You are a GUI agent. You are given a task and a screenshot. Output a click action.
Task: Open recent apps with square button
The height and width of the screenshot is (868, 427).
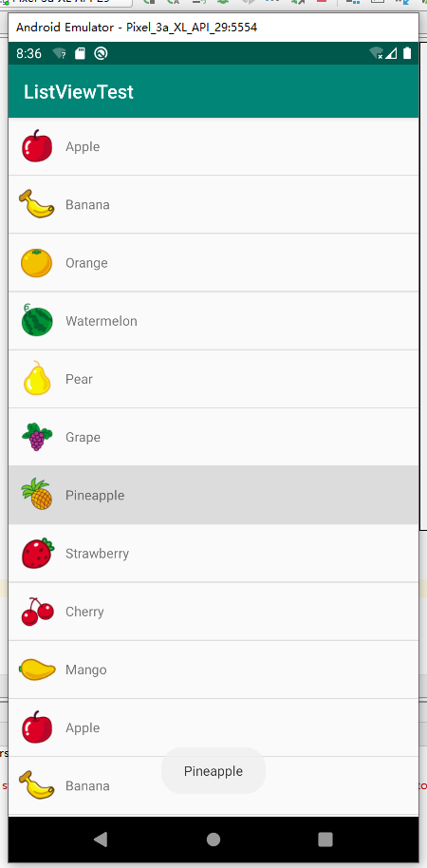pyautogui.click(x=325, y=840)
